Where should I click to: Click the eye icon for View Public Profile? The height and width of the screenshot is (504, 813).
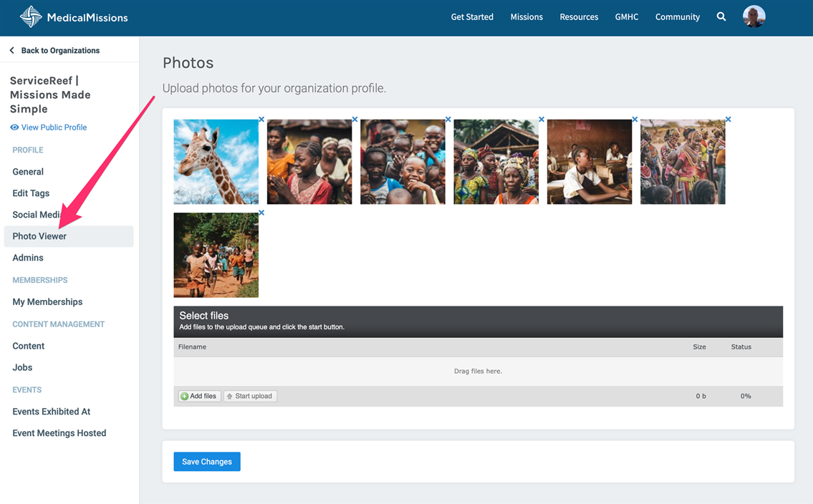point(14,127)
